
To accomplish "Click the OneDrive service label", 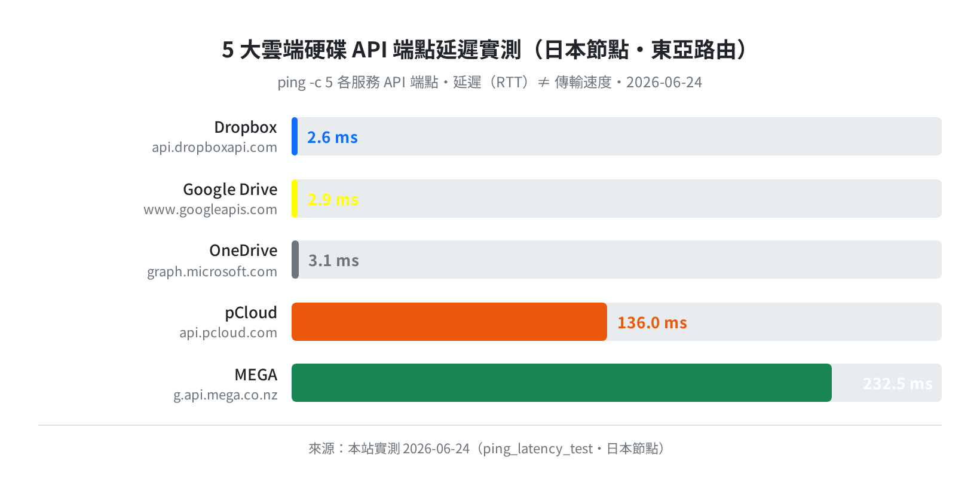I will coord(243,251).
